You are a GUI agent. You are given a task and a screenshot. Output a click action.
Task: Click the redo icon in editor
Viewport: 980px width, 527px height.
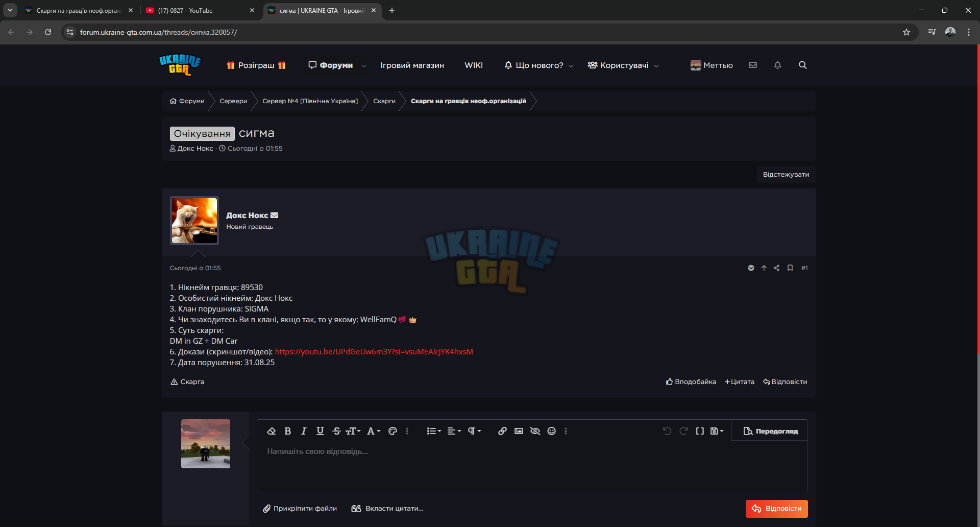(x=683, y=431)
